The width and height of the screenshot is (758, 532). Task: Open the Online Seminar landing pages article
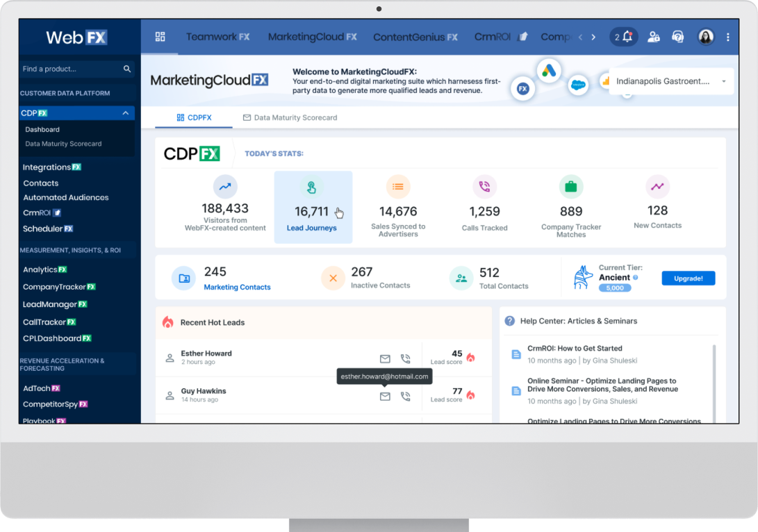[x=603, y=385]
